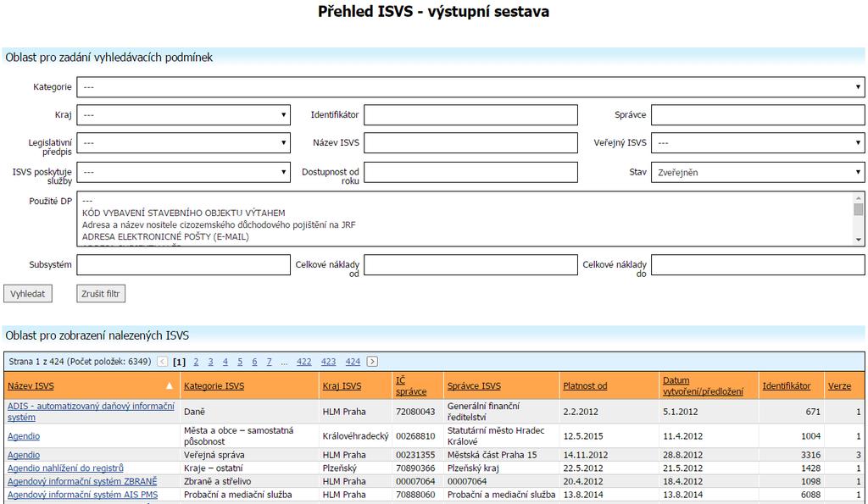Click the Celkové náklady od field
Viewport: 868px width, 504px height.
click(470, 264)
